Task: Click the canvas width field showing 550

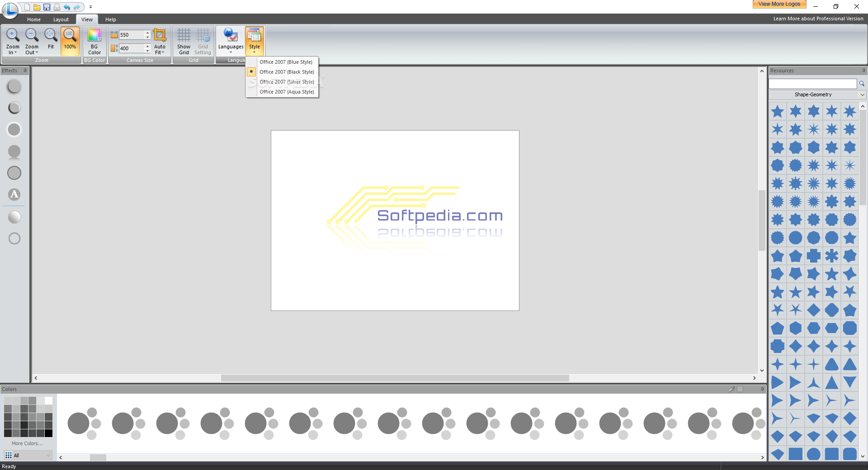Action: (x=132, y=35)
